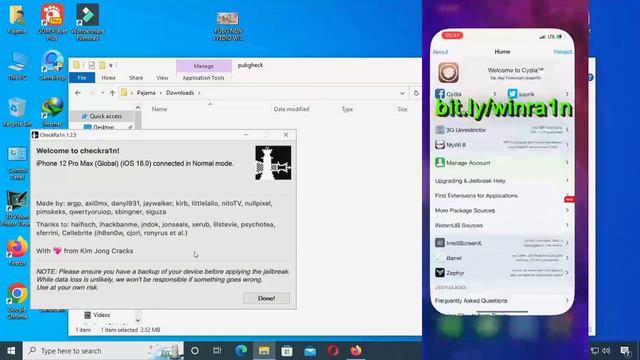Sort files by Size column
This screenshot has height=360, width=640.
[402, 109]
